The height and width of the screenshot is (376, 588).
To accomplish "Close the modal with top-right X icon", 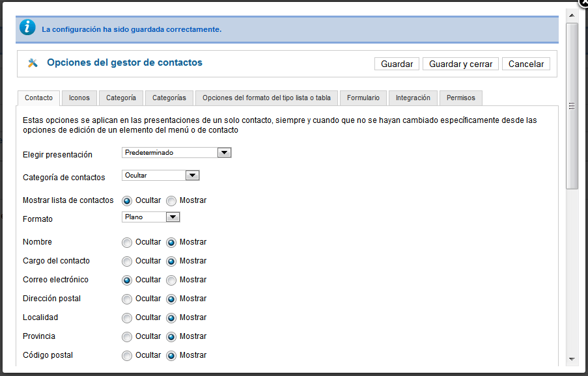I will (x=583, y=3).
